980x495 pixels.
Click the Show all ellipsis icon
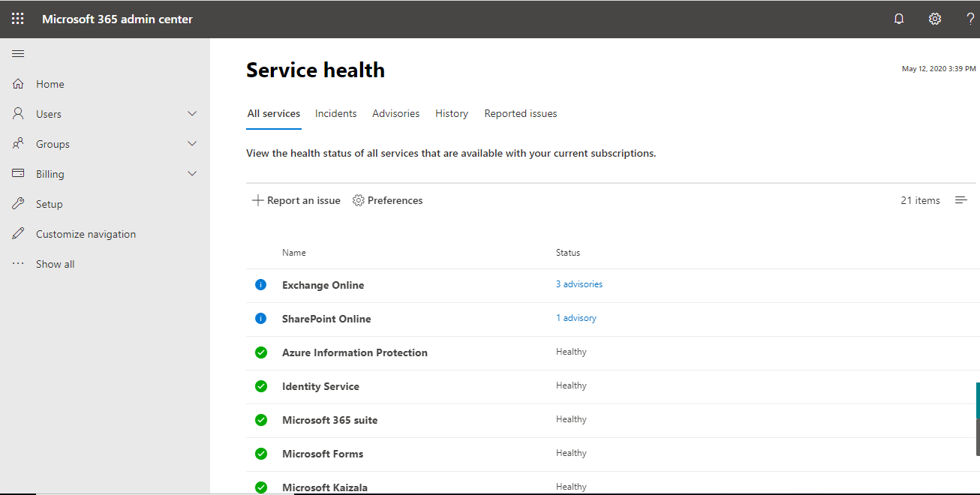pyautogui.click(x=19, y=264)
